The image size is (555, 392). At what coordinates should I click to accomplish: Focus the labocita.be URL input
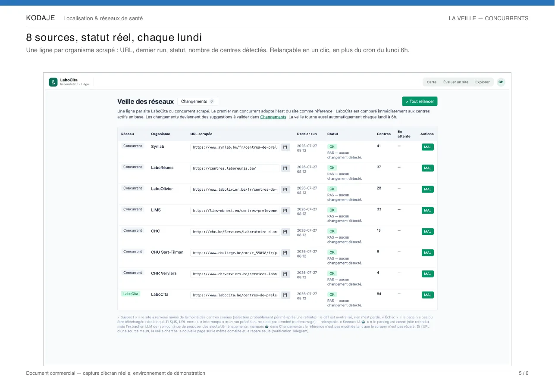click(235, 295)
